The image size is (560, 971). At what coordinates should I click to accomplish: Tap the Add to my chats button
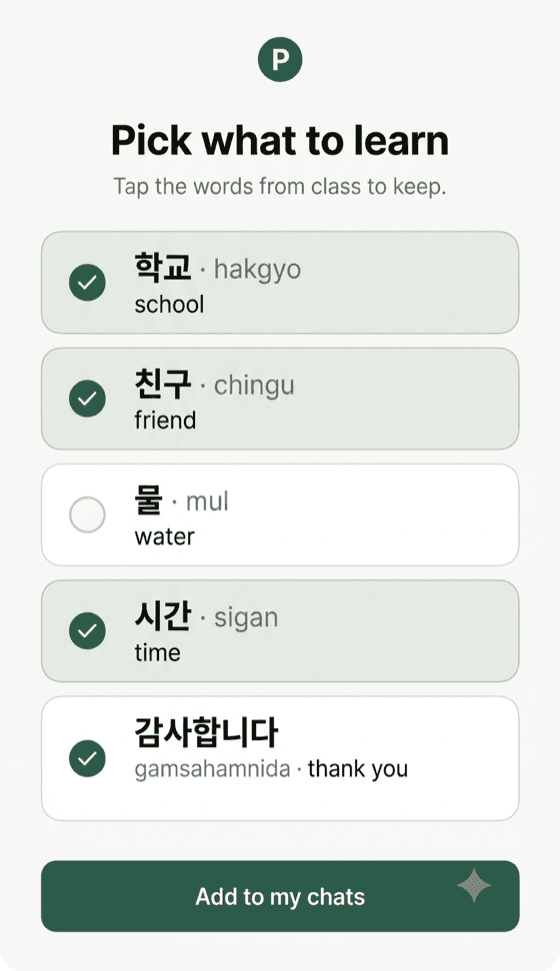tap(280, 896)
